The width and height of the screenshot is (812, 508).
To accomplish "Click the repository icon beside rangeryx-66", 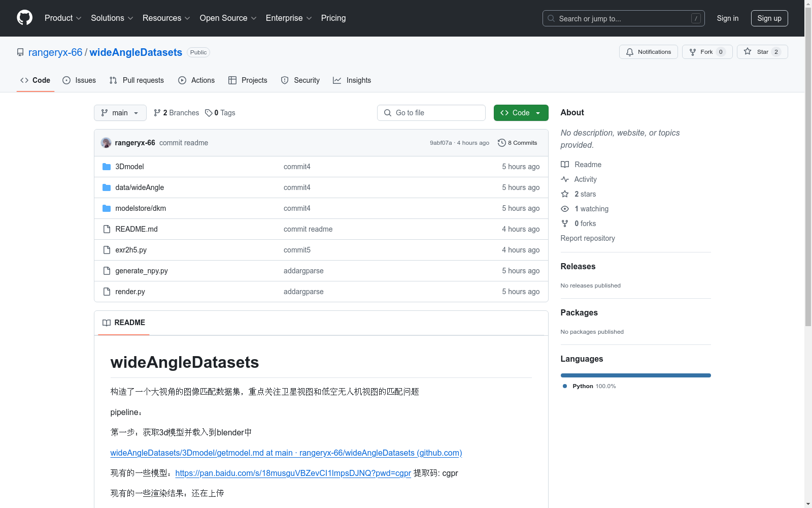I will click(20, 52).
